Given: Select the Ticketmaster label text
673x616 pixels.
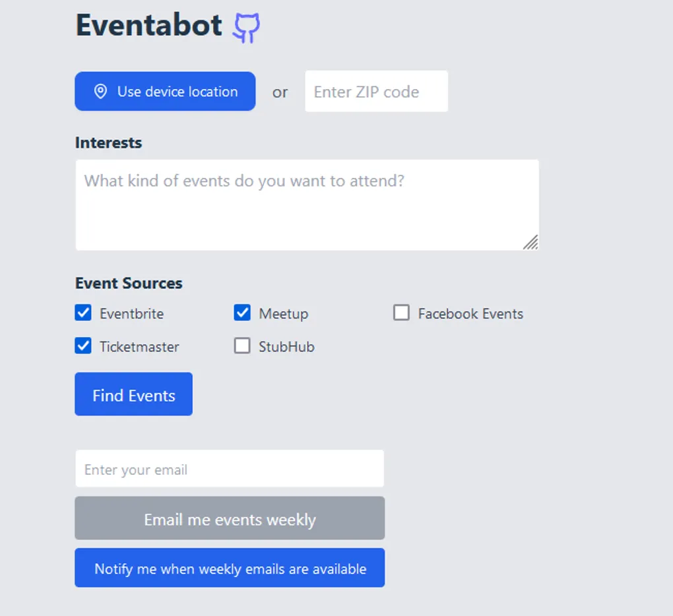Looking at the screenshot, I should pos(139,347).
